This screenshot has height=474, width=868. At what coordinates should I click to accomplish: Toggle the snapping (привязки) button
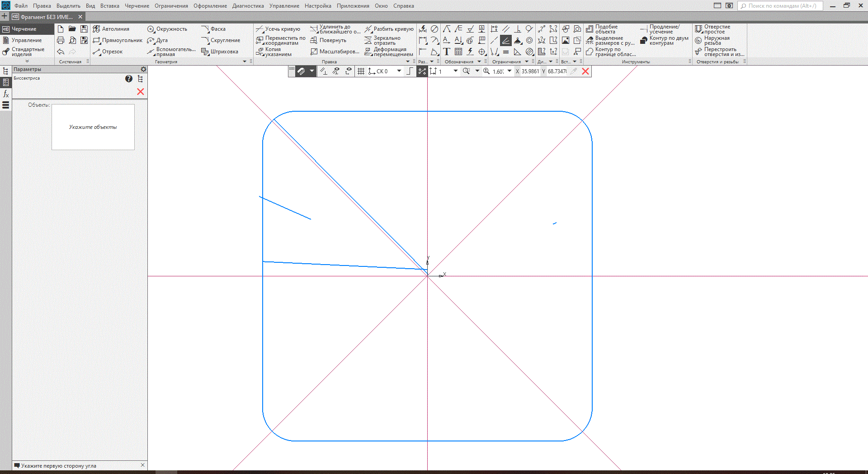click(301, 71)
